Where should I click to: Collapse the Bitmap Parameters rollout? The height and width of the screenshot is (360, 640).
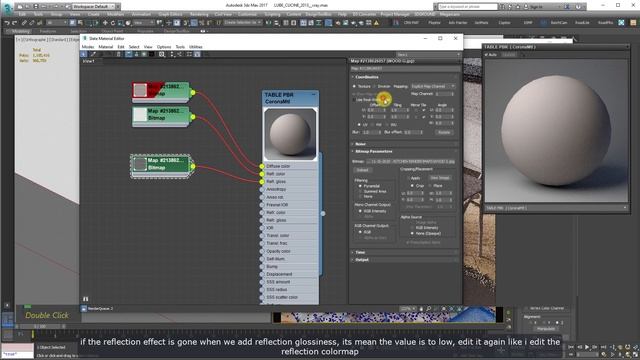point(404,151)
